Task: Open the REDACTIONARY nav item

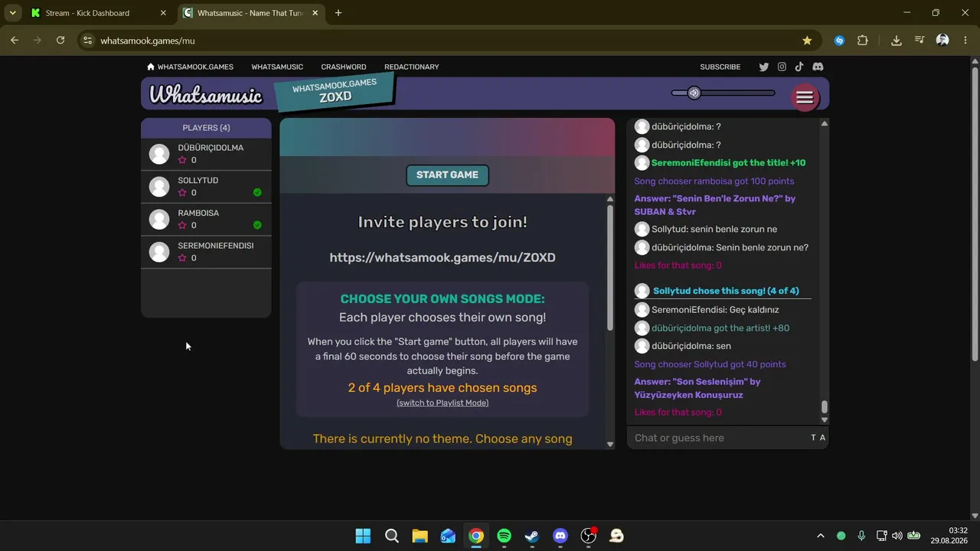Action: [x=411, y=67]
